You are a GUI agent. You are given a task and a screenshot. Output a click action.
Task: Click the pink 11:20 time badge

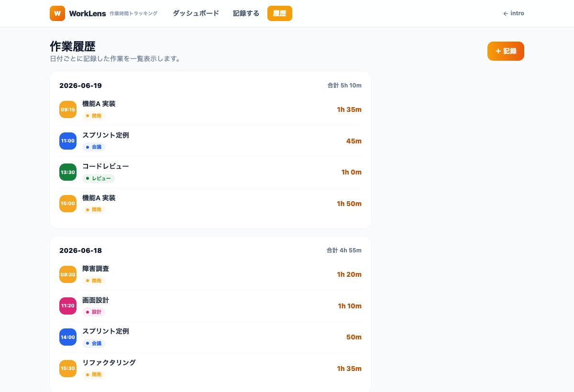[68, 306]
